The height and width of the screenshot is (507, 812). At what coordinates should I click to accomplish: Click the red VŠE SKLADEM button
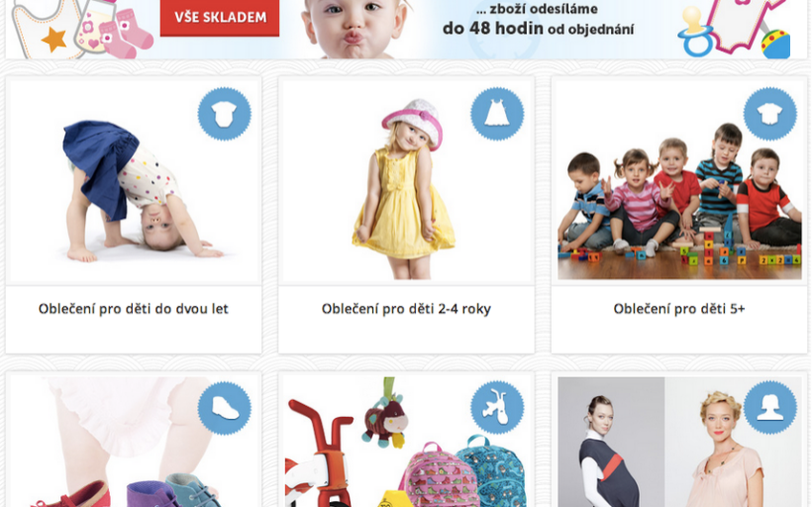pyautogui.click(x=220, y=18)
